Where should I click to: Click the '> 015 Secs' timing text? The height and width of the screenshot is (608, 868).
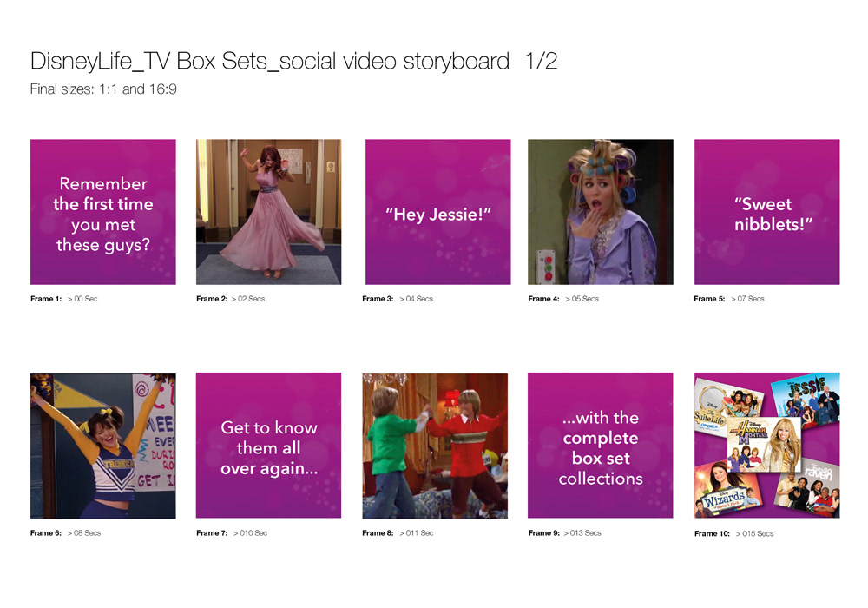pos(754,533)
